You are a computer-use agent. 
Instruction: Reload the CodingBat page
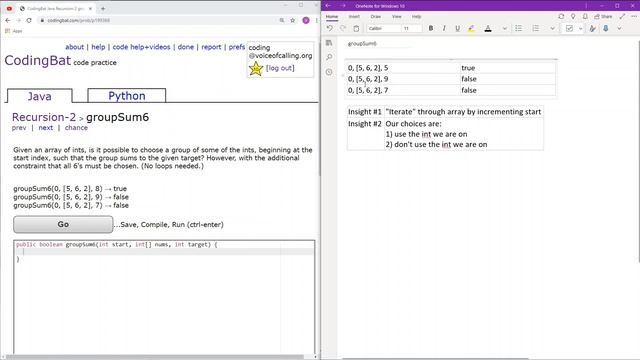pyautogui.click(x=29, y=20)
